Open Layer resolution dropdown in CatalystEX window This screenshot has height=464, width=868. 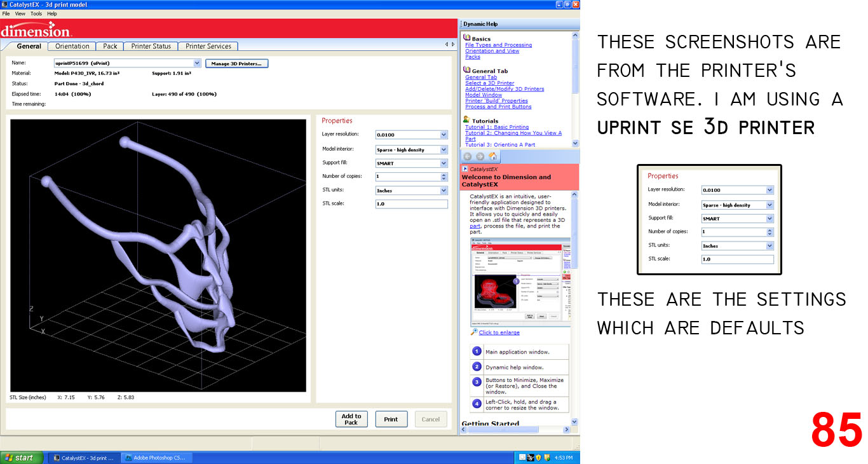444,135
